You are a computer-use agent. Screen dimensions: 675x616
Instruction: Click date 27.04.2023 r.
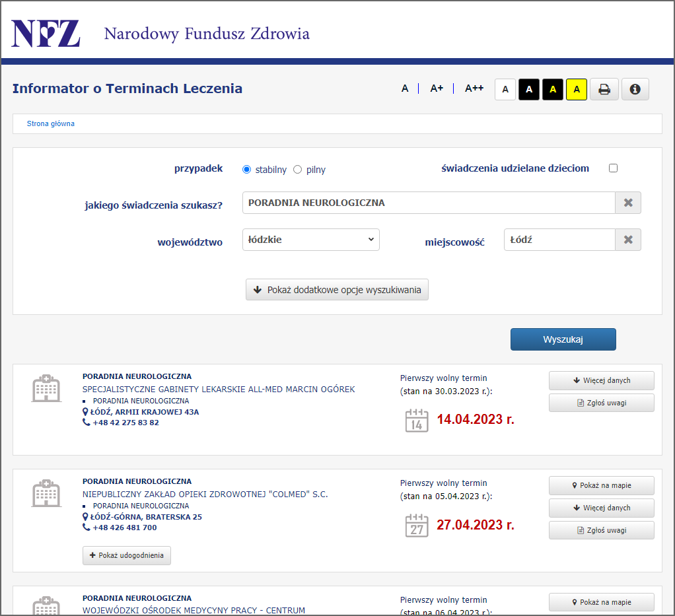(x=476, y=525)
